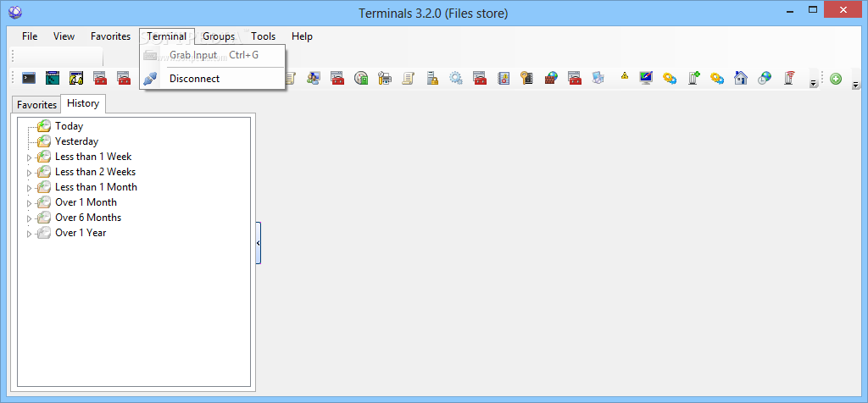The width and height of the screenshot is (868, 403).
Task: Select the Less than 2 Weeks label
Action: pos(95,172)
